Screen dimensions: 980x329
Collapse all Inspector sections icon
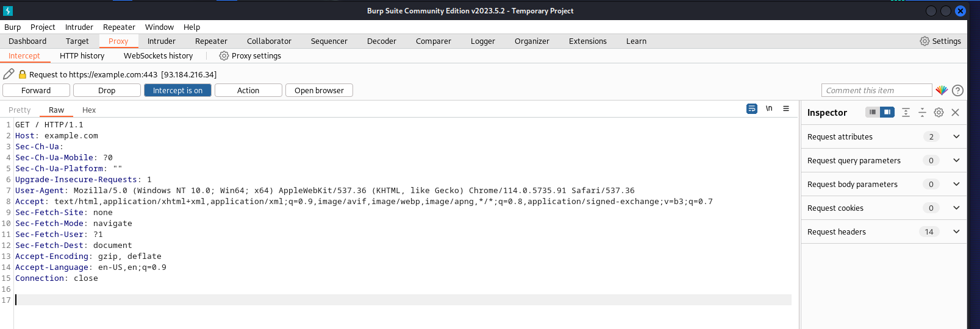[x=922, y=112]
